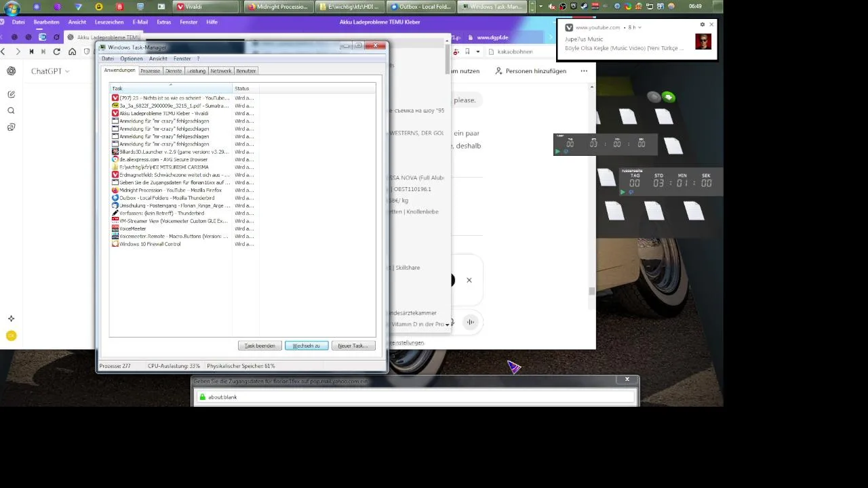Image resolution: width=868 pixels, height=488 pixels.
Task: Start the larger countdown timer widget
Action: [x=623, y=192]
